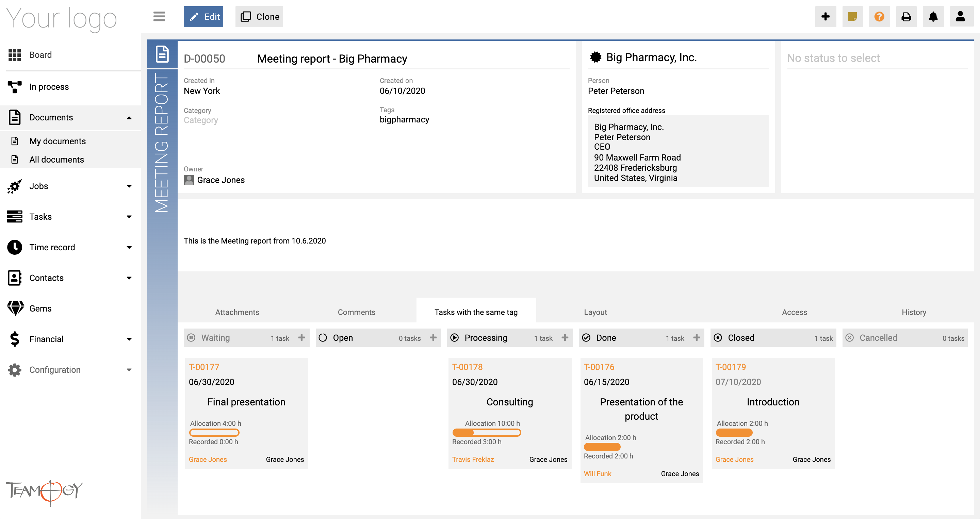The image size is (980, 519).
Task: Click the Waiting column add task icon
Action: click(x=302, y=338)
